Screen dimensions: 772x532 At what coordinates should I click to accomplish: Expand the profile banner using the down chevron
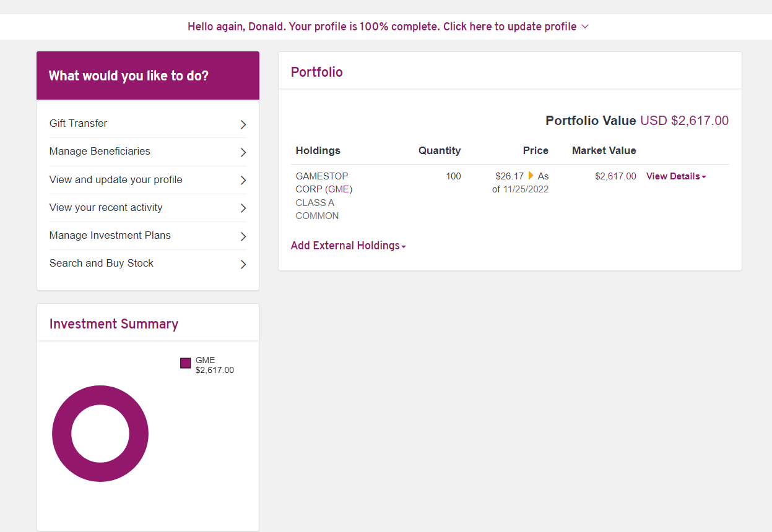point(585,27)
